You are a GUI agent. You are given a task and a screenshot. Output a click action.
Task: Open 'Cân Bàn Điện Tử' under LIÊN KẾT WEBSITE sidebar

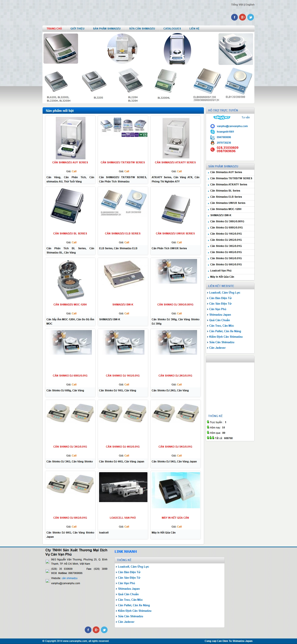coord(220,298)
